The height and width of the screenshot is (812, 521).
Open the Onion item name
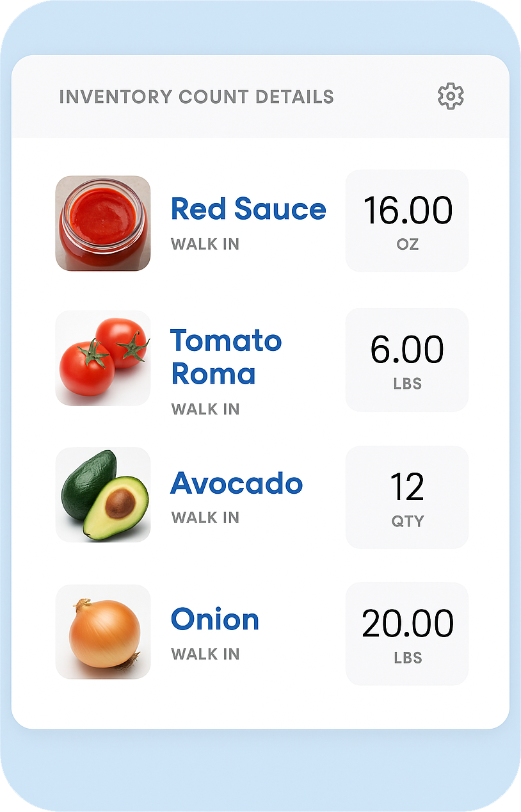pyautogui.click(x=215, y=619)
